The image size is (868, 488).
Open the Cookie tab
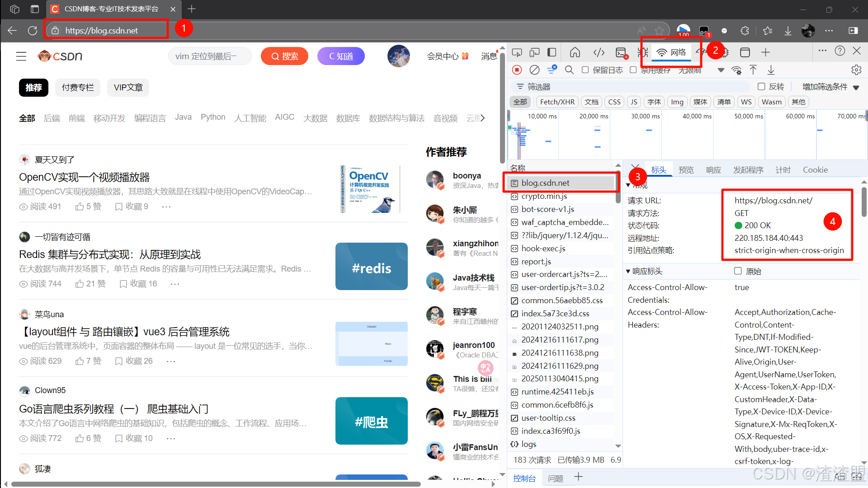(x=815, y=170)
